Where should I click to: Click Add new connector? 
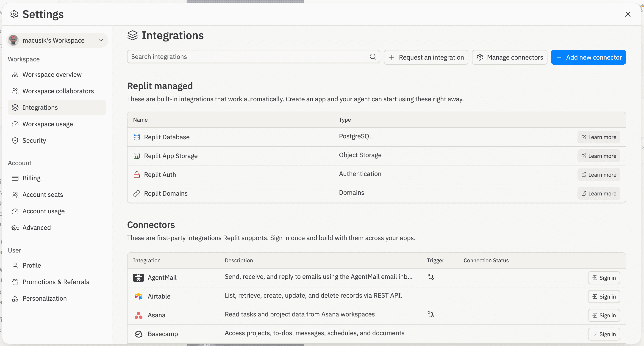click(x=588, y=57)
